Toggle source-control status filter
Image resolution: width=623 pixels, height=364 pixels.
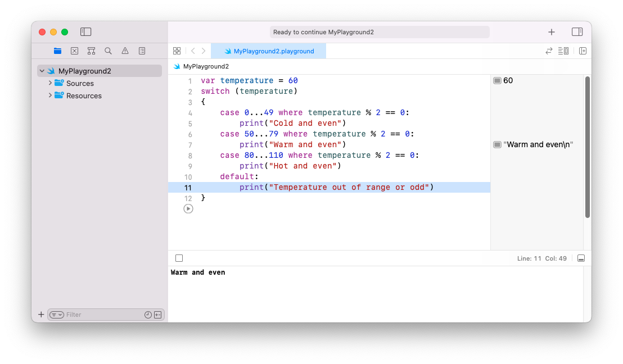(158, 315)
